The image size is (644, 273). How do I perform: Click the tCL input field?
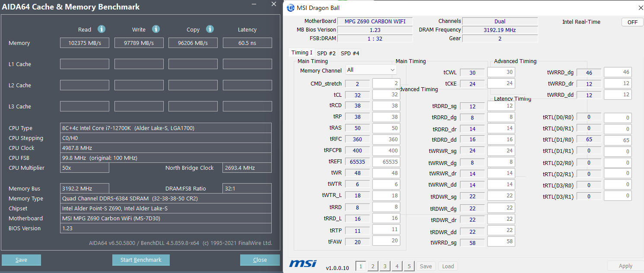point(386,95)
